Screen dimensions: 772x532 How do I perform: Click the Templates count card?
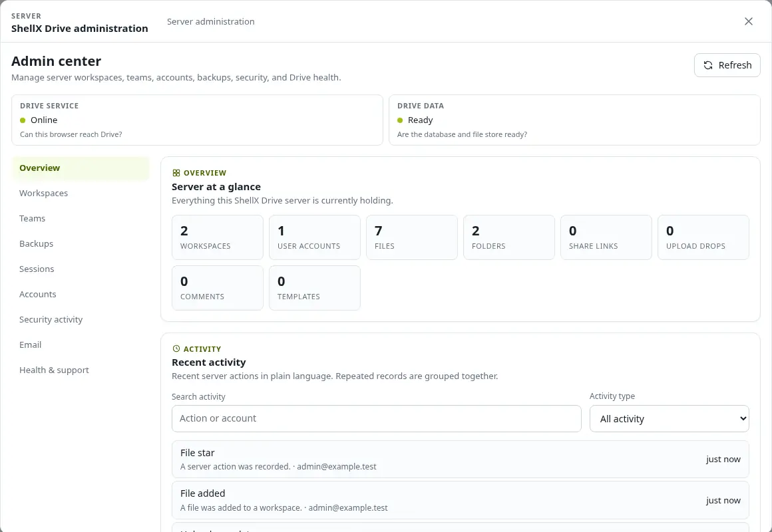[x=315, y=288]
